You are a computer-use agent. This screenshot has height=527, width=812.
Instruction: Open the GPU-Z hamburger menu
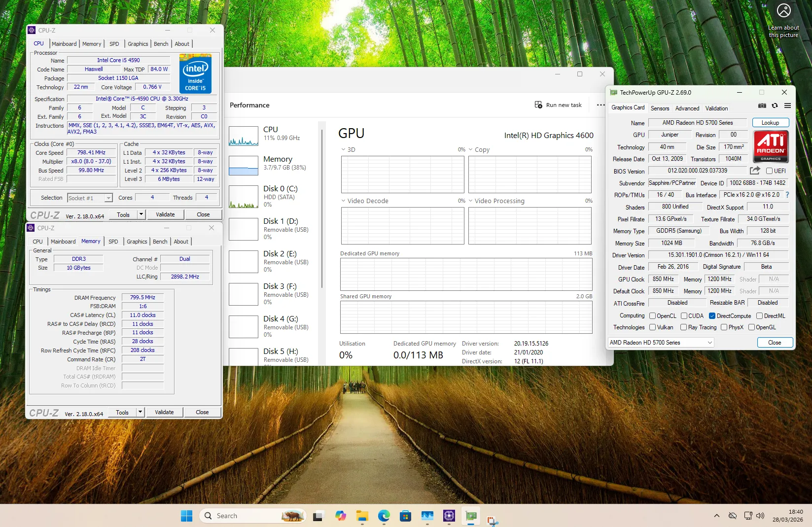[787, 105]
